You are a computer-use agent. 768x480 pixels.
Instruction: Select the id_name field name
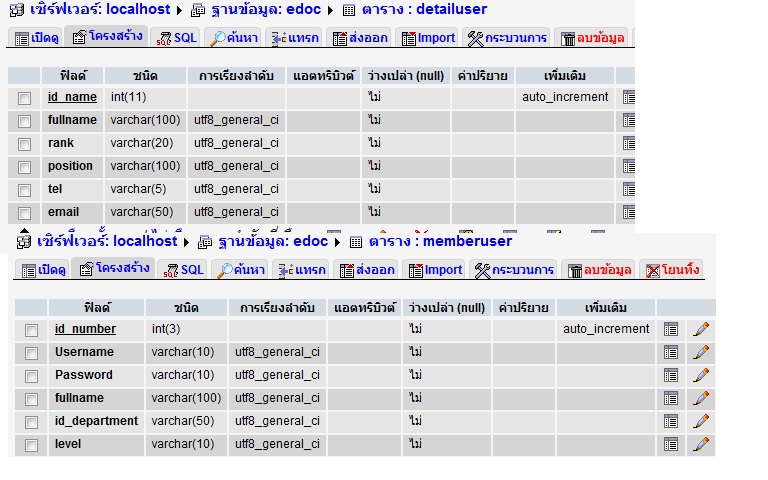(x=72, y=97)
